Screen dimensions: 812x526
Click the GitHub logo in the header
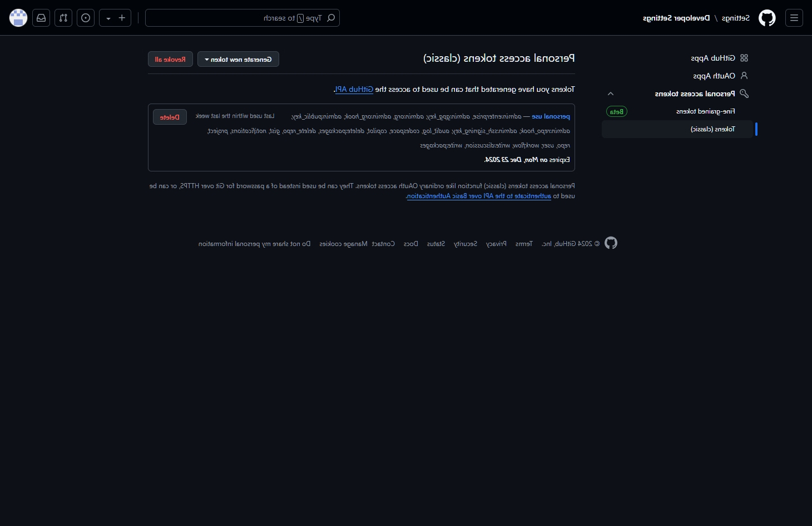tap(768, 18)
